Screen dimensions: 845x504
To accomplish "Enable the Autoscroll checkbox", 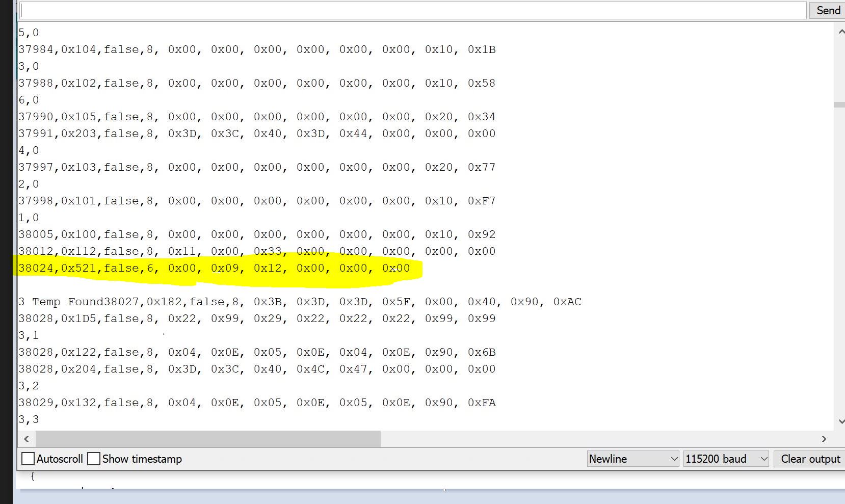I will coord(29,459).
